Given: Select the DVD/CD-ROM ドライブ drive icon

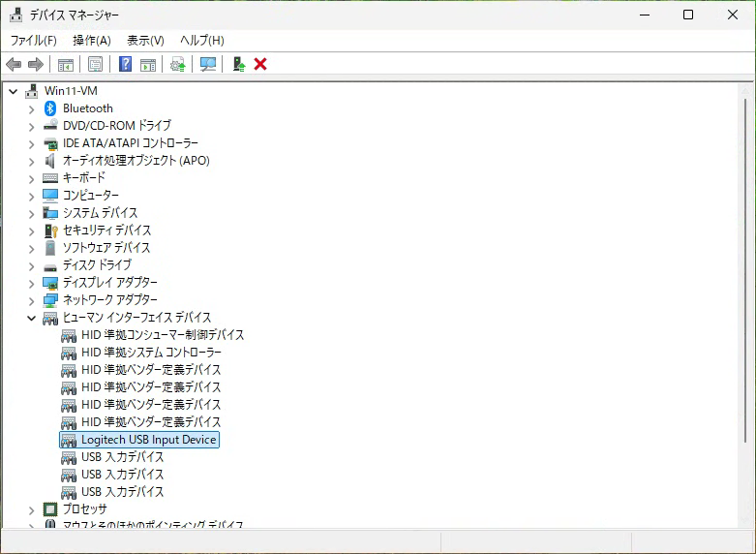Looking at the screenshot, I should coord(50,126).
